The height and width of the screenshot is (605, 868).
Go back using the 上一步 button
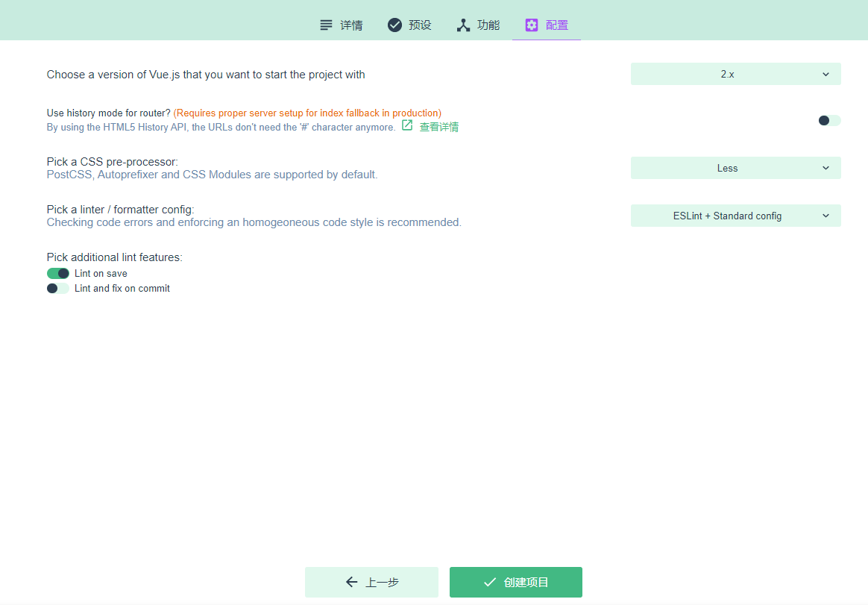371,582
